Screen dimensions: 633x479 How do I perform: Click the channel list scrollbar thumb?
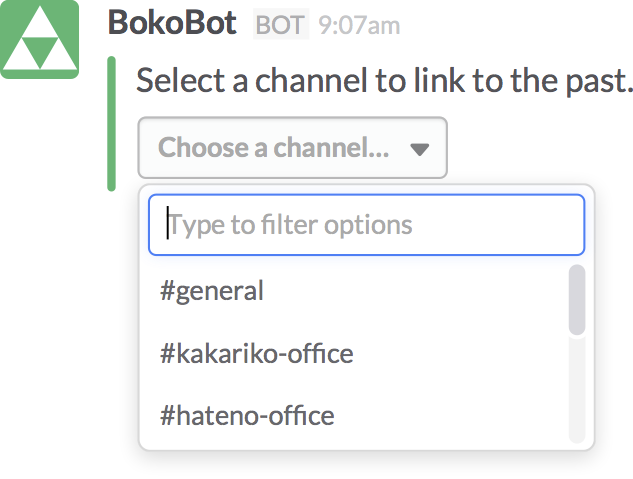coord(577,299)
